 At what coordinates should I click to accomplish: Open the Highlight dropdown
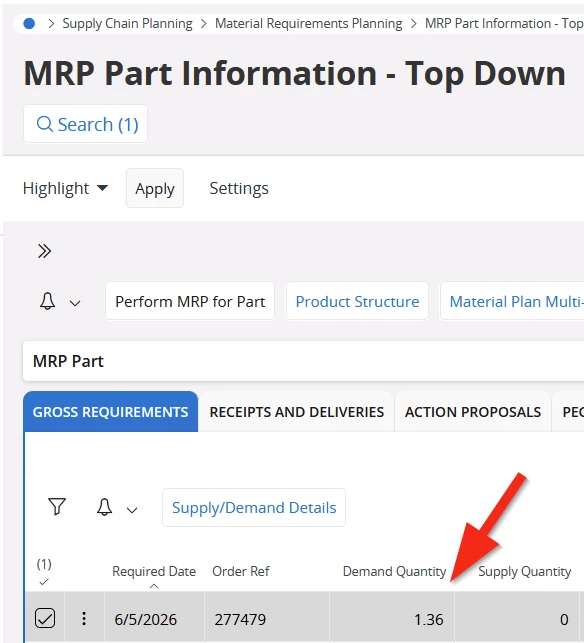(65, 188)
